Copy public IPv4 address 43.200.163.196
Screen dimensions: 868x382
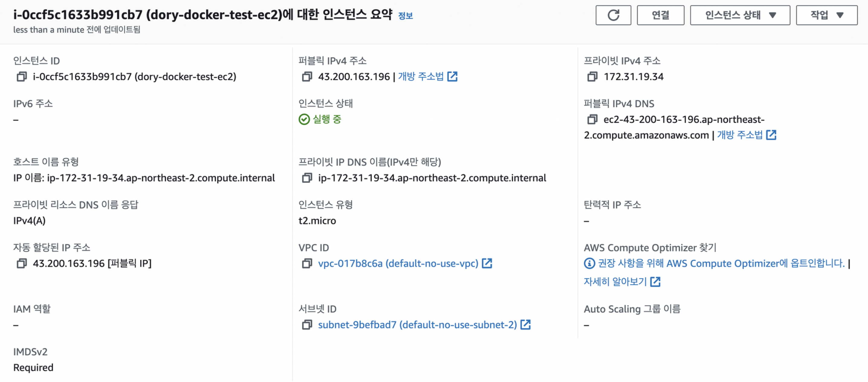(307, 77)
